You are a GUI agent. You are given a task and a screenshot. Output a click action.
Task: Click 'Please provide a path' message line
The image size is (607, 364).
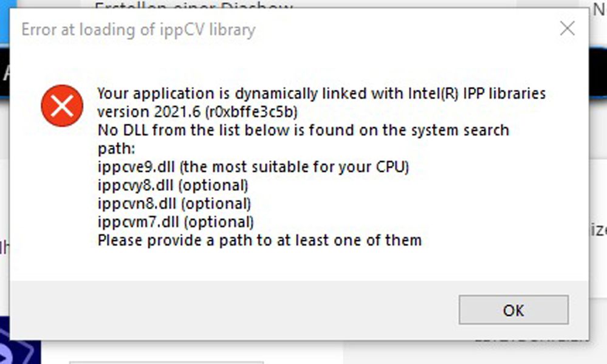(259, 240)
